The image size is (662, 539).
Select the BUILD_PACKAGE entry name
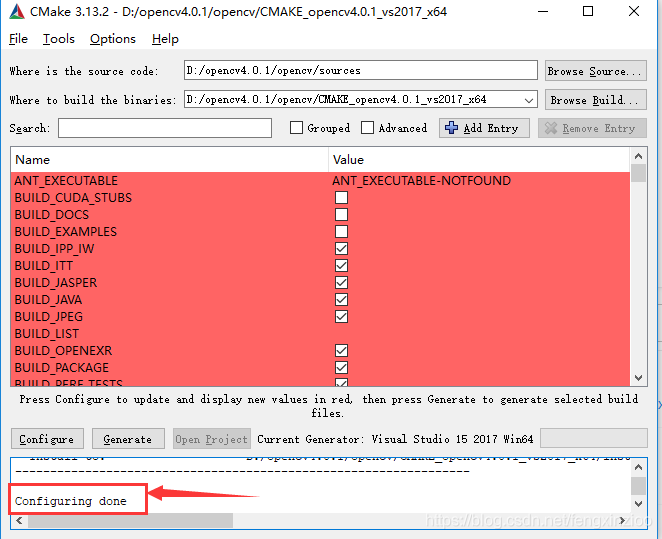pos(61,368)
